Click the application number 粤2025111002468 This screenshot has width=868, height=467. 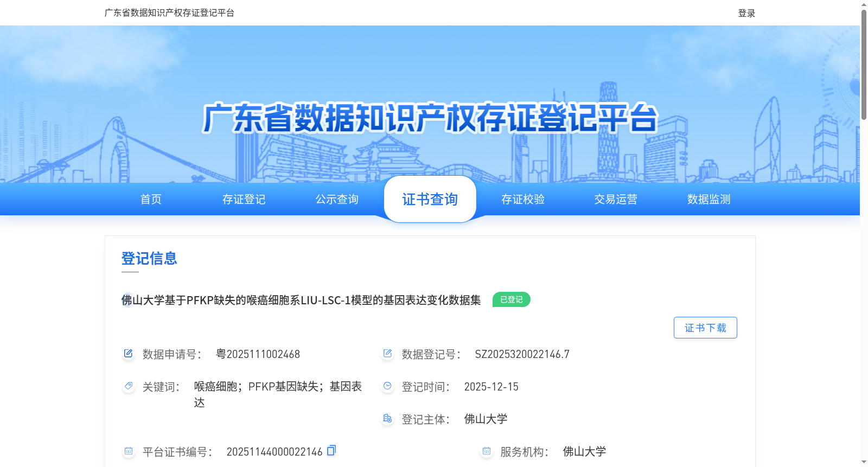(258, 354)
